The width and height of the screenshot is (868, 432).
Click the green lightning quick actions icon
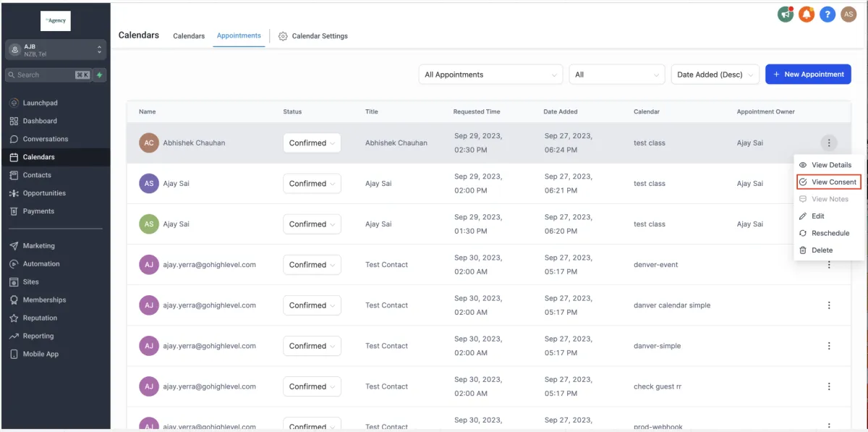(99, 75)
